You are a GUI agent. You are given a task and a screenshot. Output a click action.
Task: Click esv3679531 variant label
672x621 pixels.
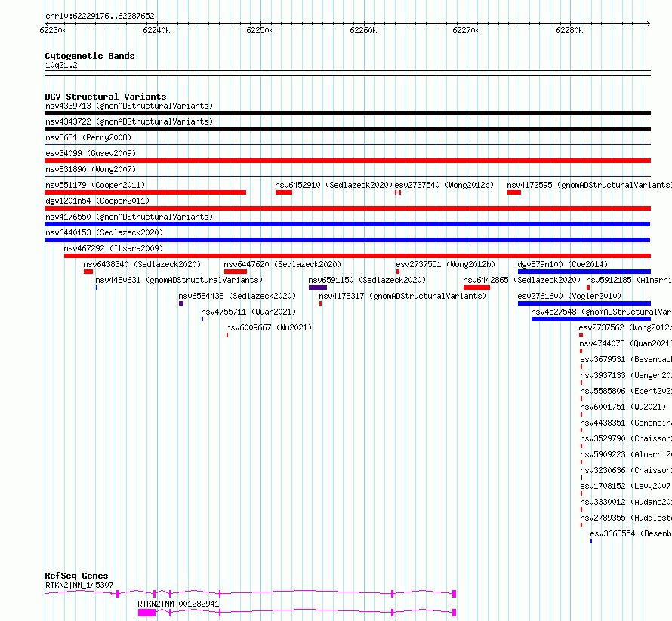point(626,359)
